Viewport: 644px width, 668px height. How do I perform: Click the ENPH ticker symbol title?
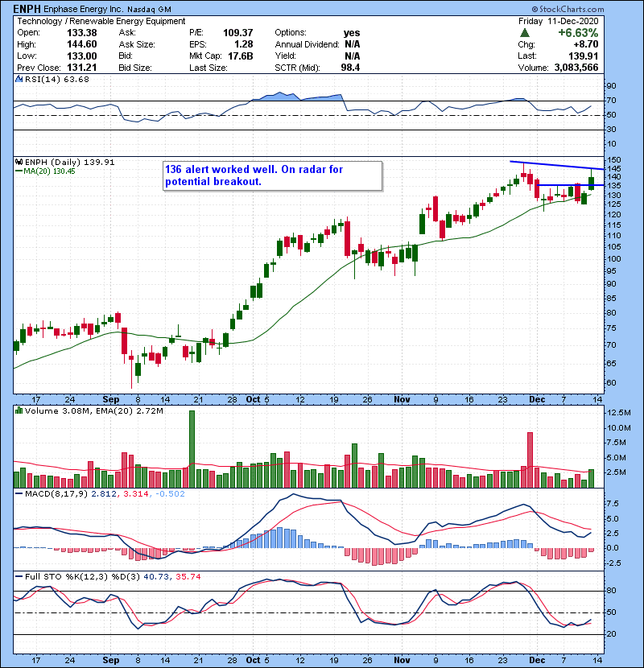coord(27,9)
